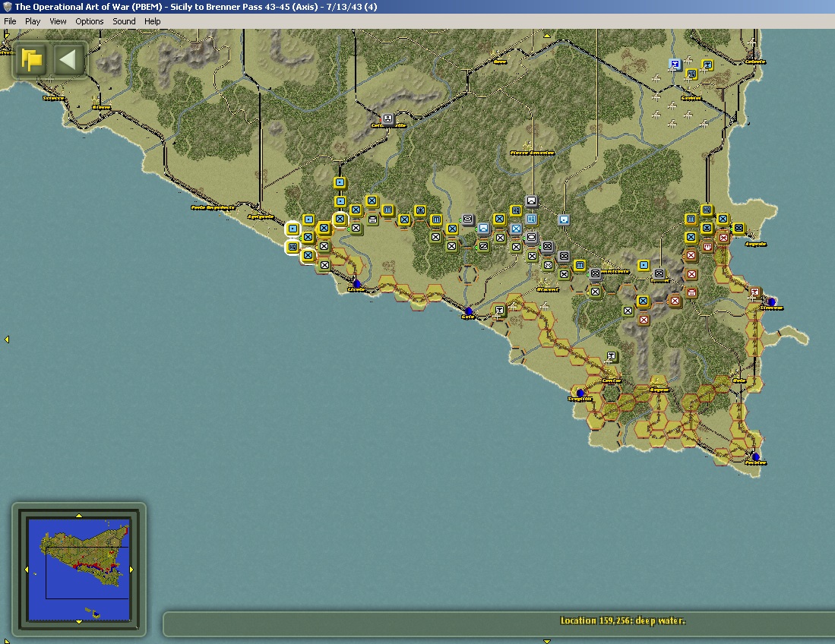Screen dimensions: 835x644
Task: Click the map's left edge scroll arrow
Action: (6, 339)
